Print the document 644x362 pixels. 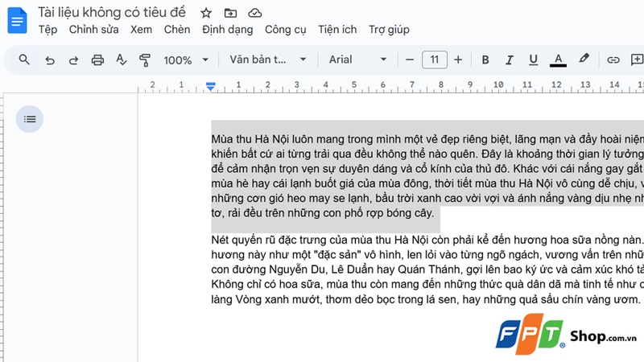[97, 60]
